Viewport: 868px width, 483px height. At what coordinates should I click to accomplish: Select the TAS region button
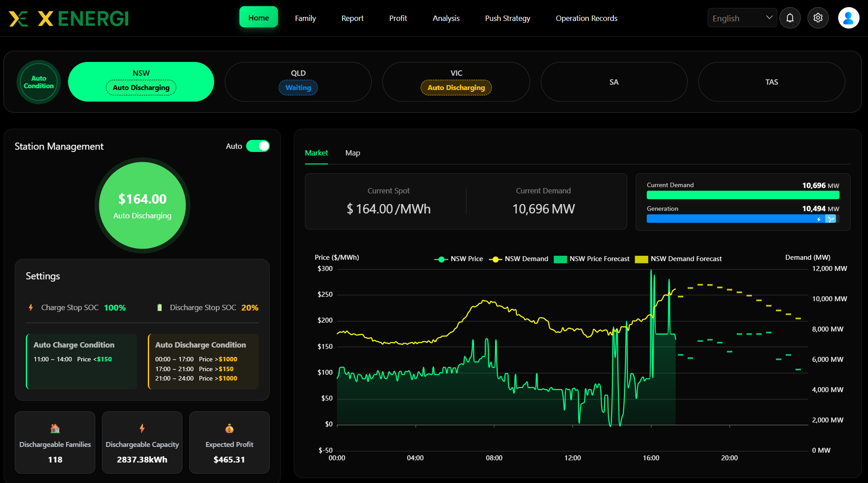[772, 82]
